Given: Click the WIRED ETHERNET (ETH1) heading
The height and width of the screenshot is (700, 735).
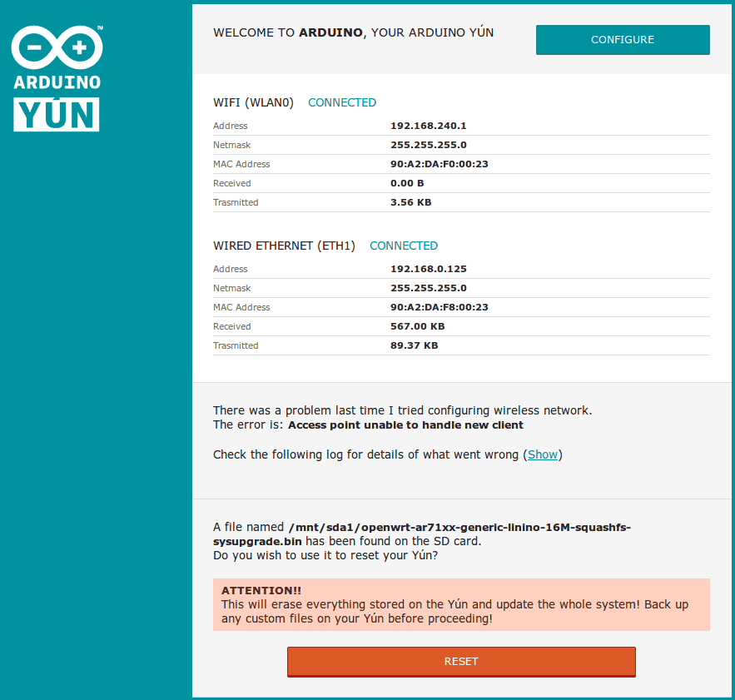Looking at the screenshot, I should [x=284, y=246].
